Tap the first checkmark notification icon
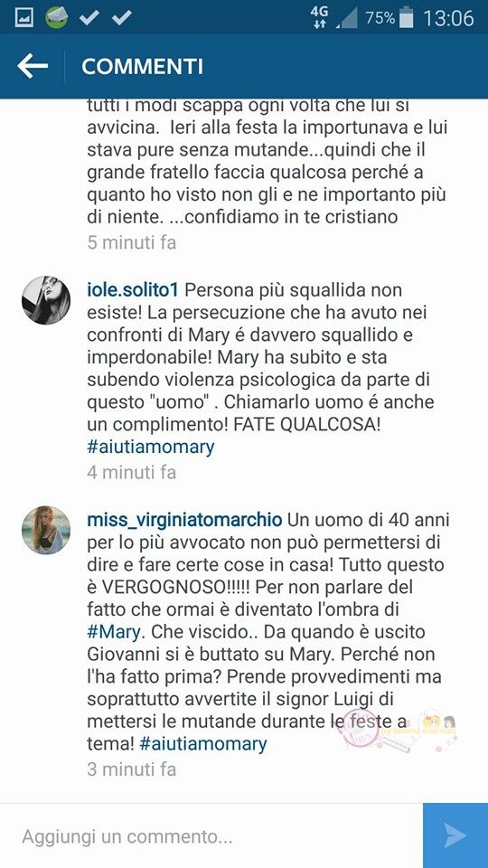 click(89, 18)
